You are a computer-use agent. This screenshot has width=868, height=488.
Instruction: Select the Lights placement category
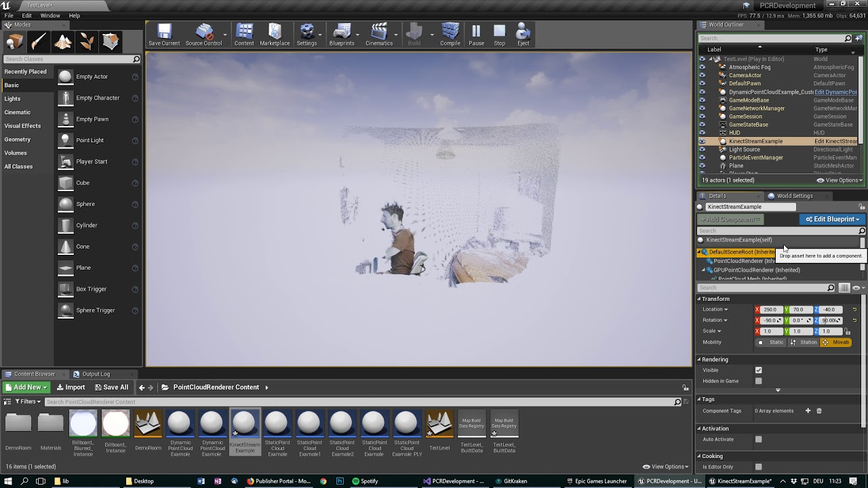click(12, 99)
